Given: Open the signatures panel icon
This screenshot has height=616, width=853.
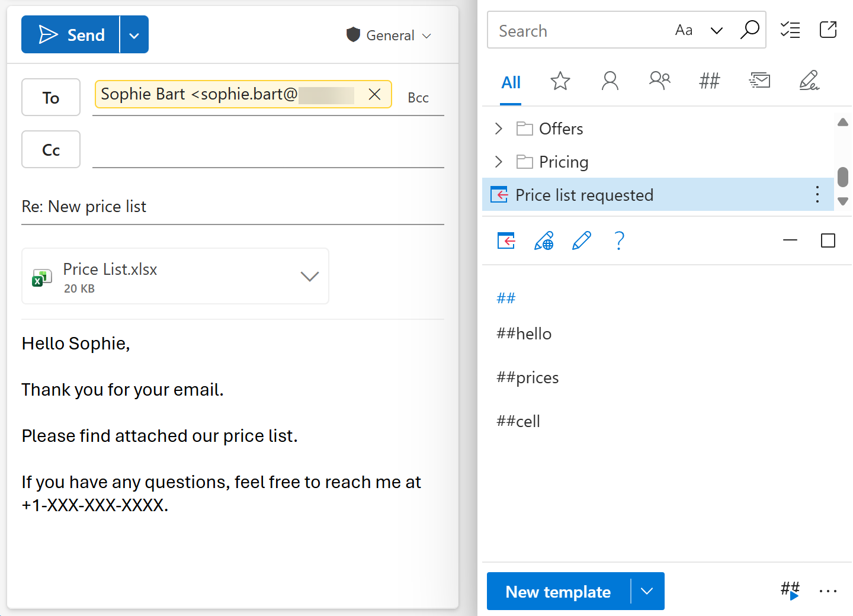Looking at the screenshot, I should pyautogui.click(x=810, y=81).
